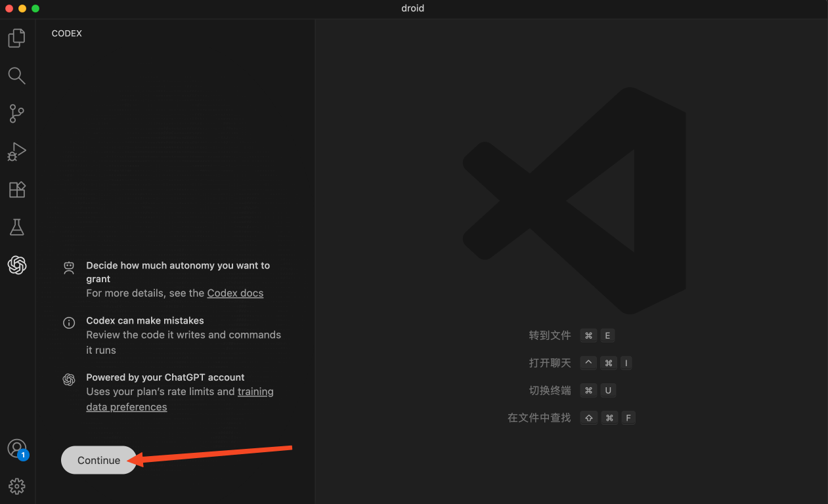
Task: Open the Accounts menu with badge
Action: click(17, 449)
